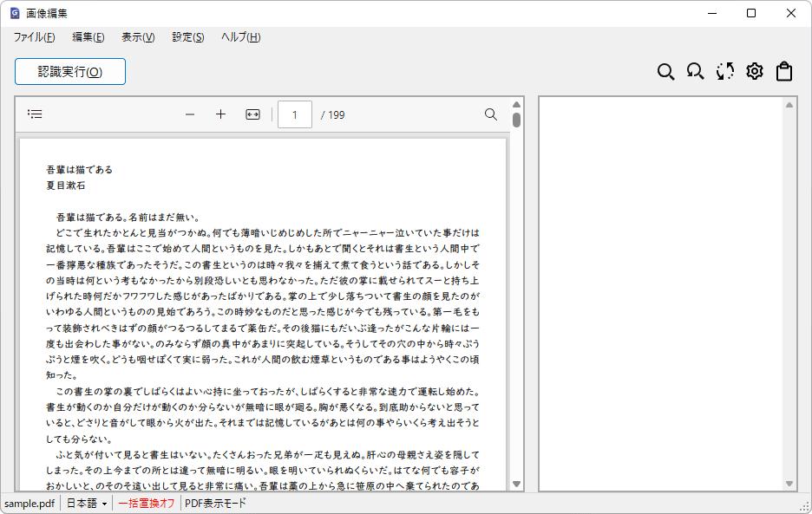Click the PDF pane scrollbar thumb
Viewport: 812px width, 514px height.
click(516, 120)
